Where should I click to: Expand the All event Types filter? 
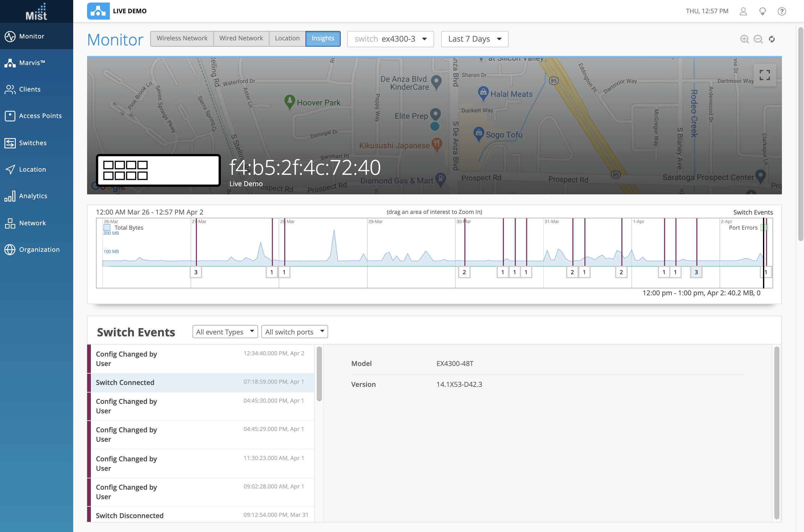coord(225,332)
